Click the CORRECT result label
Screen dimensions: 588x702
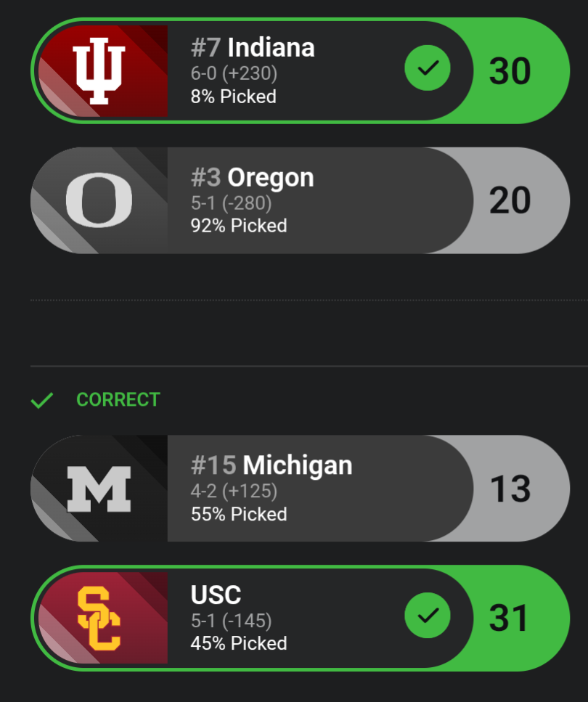(118, 400)
